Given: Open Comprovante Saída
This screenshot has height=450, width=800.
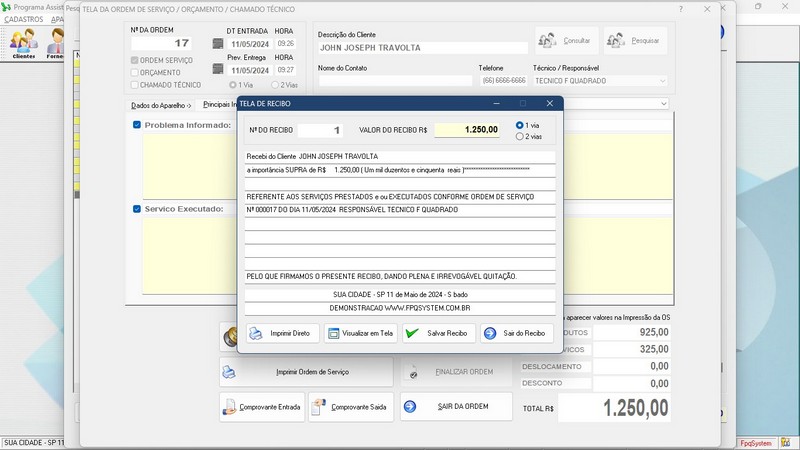Looking at the screenshot, I should [x=349, y=407].
